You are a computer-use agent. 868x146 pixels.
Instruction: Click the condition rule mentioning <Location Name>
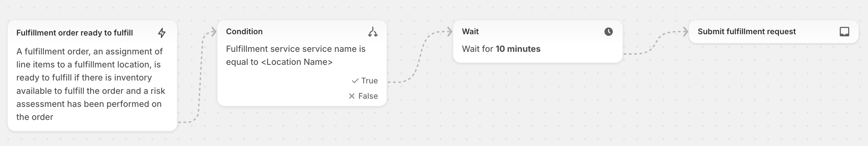click(296, 55)
